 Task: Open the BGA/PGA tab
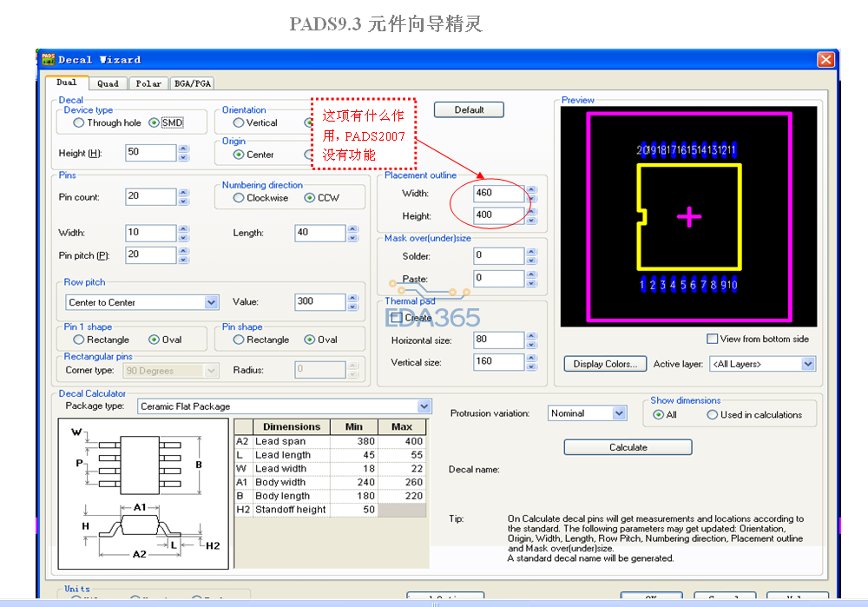pos(193,83)
